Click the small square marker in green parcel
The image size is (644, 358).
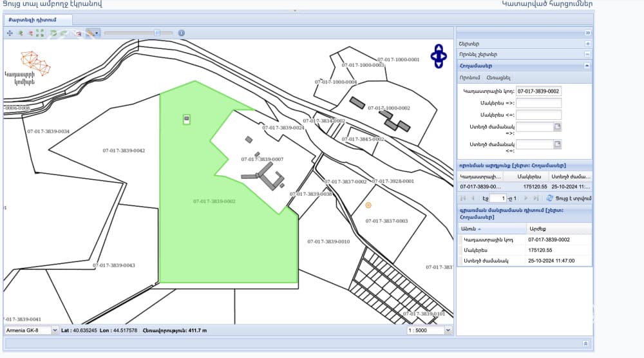click(x=187, y=120)
